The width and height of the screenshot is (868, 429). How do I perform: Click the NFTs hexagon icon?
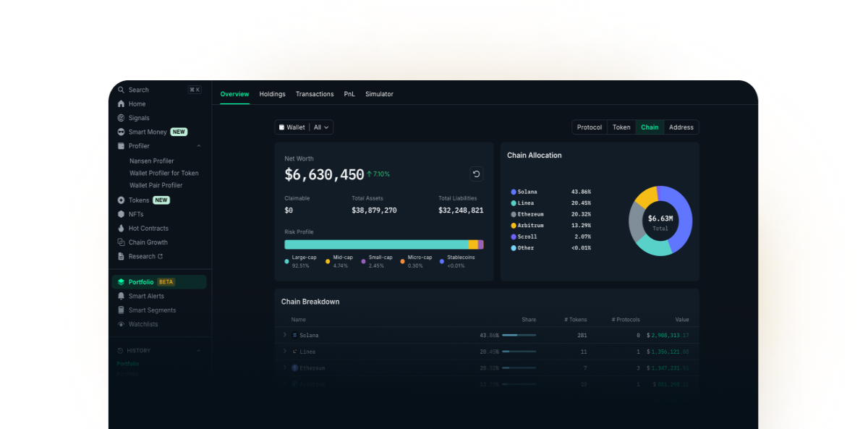click(x=121, y=214)
